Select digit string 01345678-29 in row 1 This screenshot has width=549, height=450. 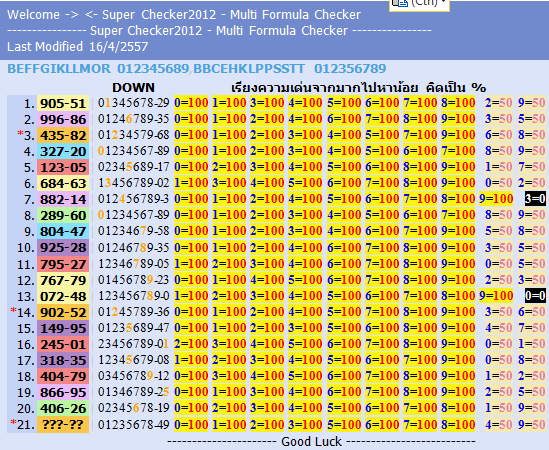click(x=133, y=103)
